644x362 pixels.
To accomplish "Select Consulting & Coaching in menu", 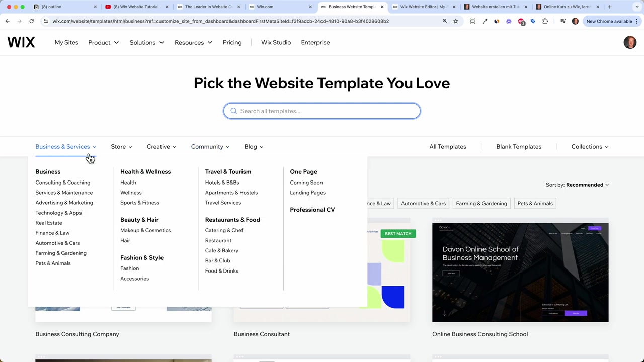I will (x=63, y=183).
